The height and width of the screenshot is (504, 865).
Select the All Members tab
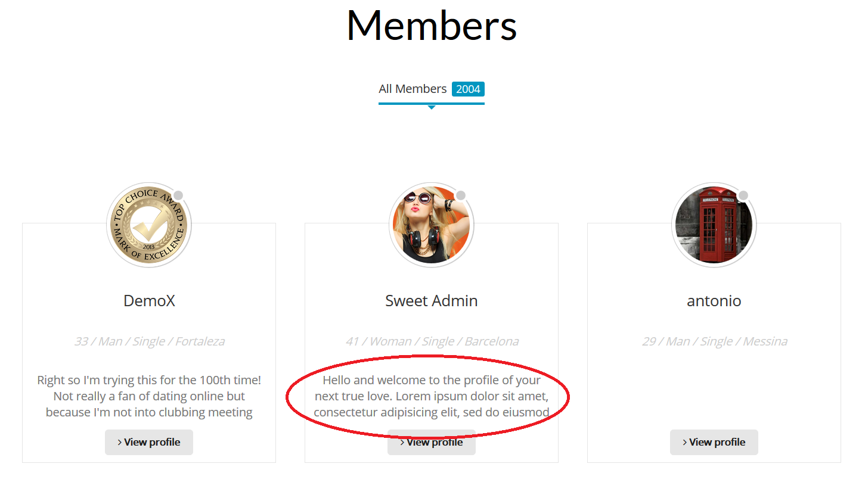tap(431, 89)
